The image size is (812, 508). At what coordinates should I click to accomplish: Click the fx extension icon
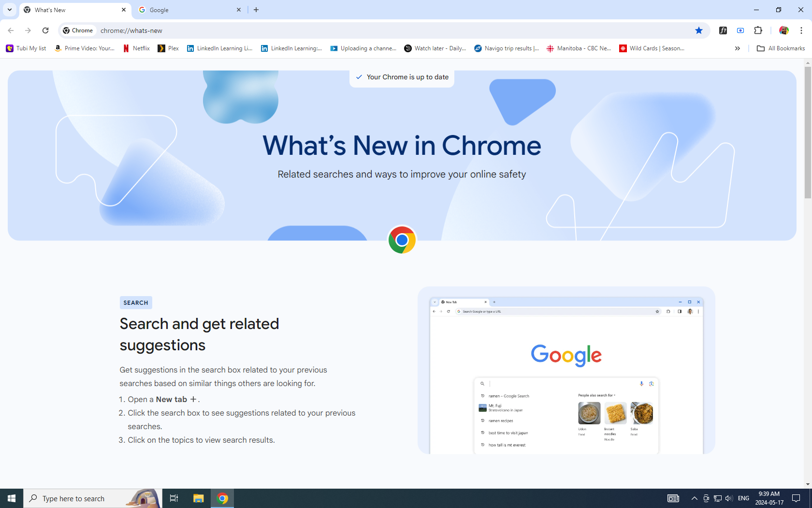(723, 30)
